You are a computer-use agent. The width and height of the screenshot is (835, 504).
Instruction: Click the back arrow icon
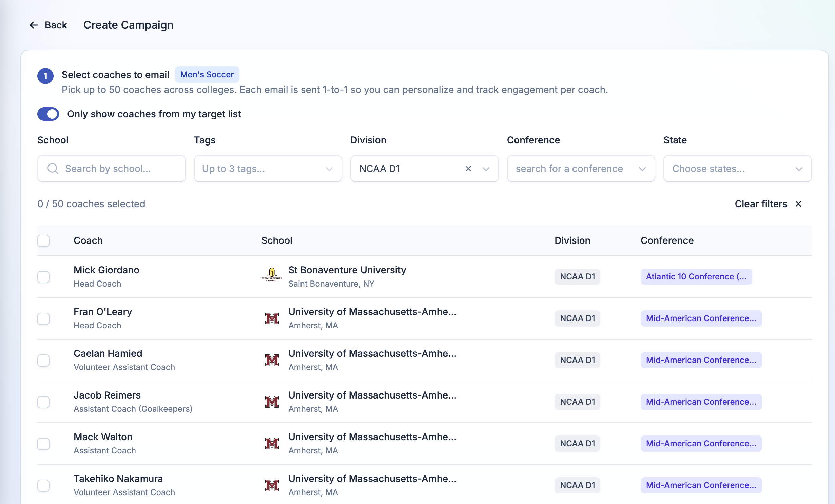(x=34, y=25)
